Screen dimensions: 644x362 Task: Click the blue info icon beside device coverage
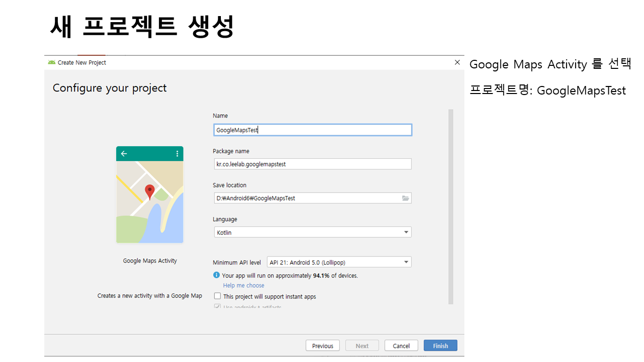tap(216, 275)
